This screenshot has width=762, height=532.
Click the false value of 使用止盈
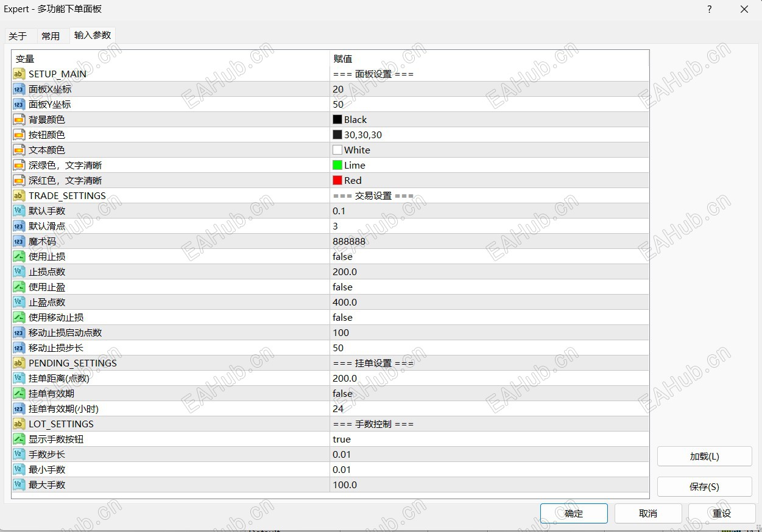pos(342,287)
